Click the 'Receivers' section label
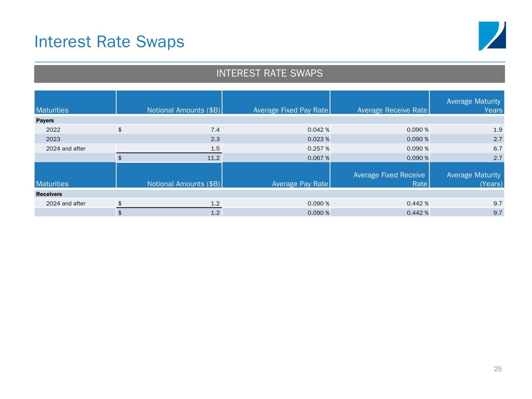This screenshot has width=532, height=399. [x=49, y=194]
